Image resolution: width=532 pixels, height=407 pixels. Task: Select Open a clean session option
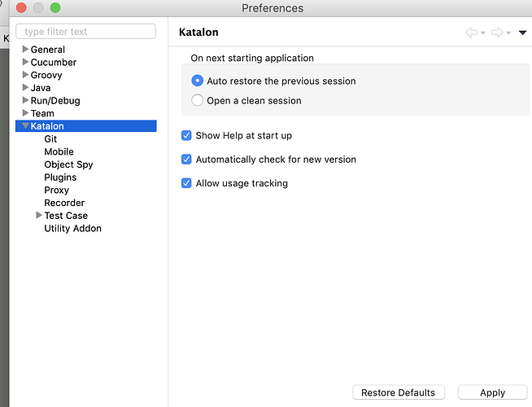point(198,100)
